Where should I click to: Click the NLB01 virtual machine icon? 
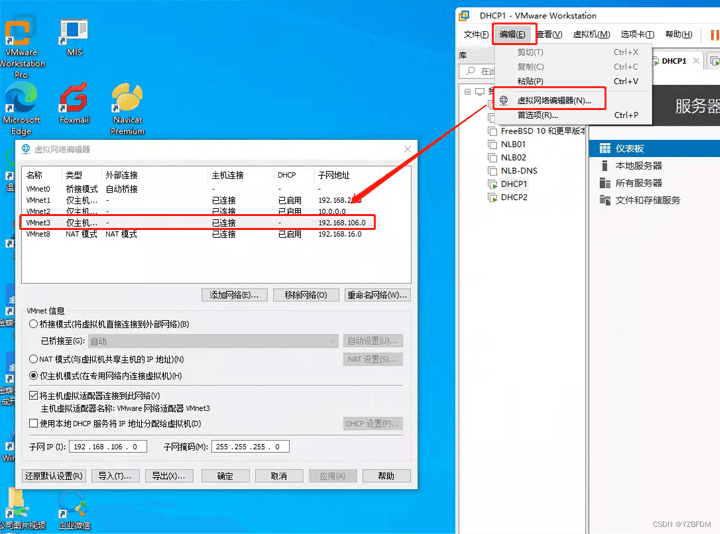(x=492, y=145)
